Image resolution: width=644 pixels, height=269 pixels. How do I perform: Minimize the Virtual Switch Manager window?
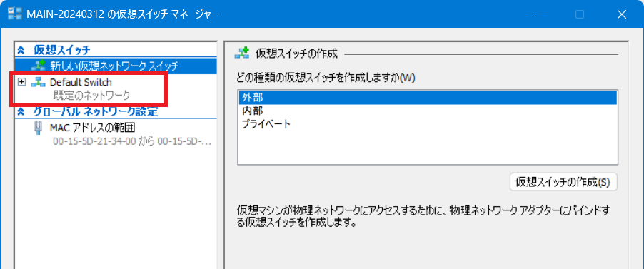(x=538, y=14)
